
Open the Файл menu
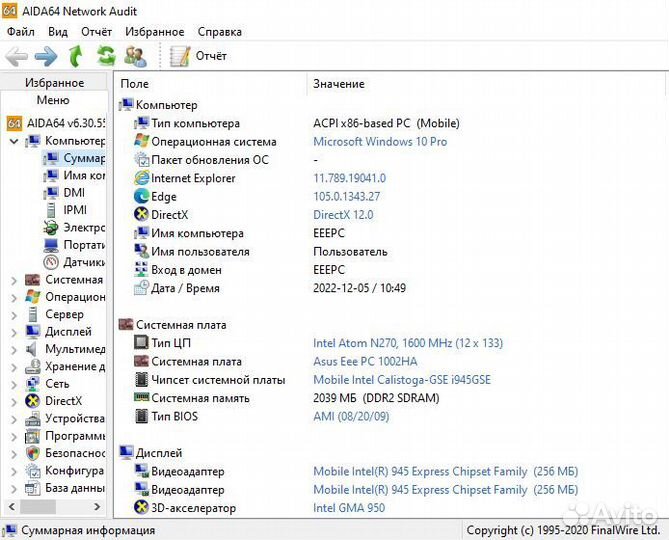tap(21, 32)
